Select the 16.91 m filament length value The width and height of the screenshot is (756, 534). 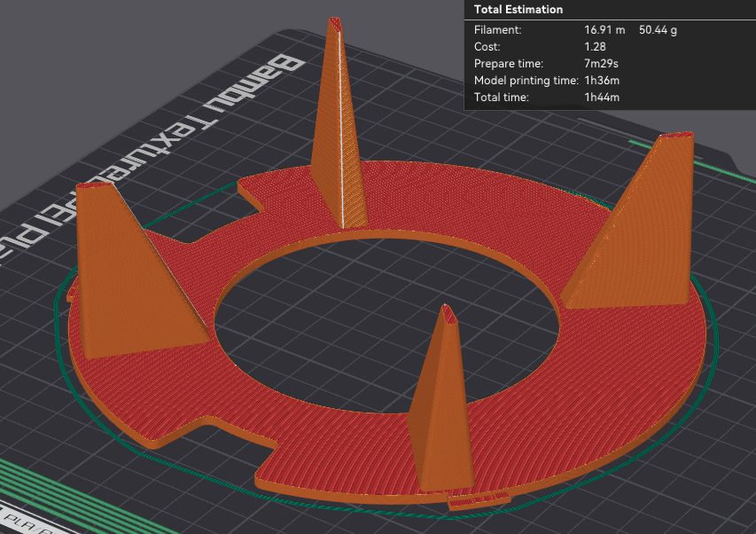tap(604, 29)
